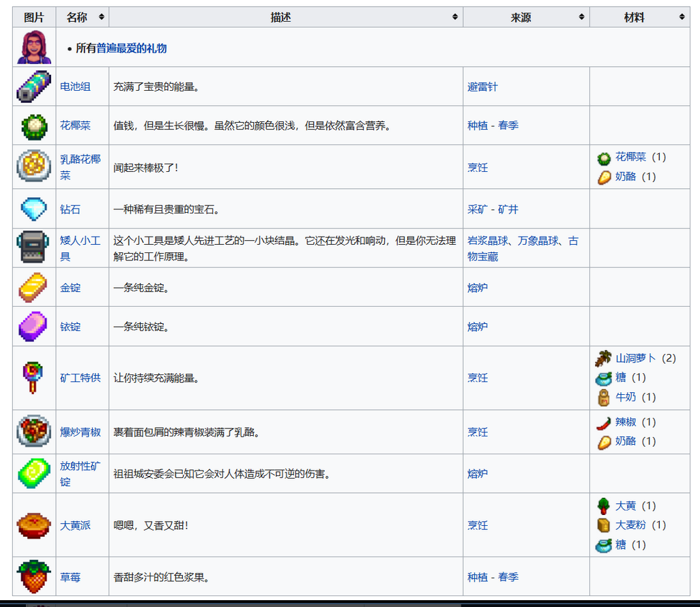Open the 钻石 item link
Image resolution: width=700 pixels, height=607 pixels.
tap(70, 209)
